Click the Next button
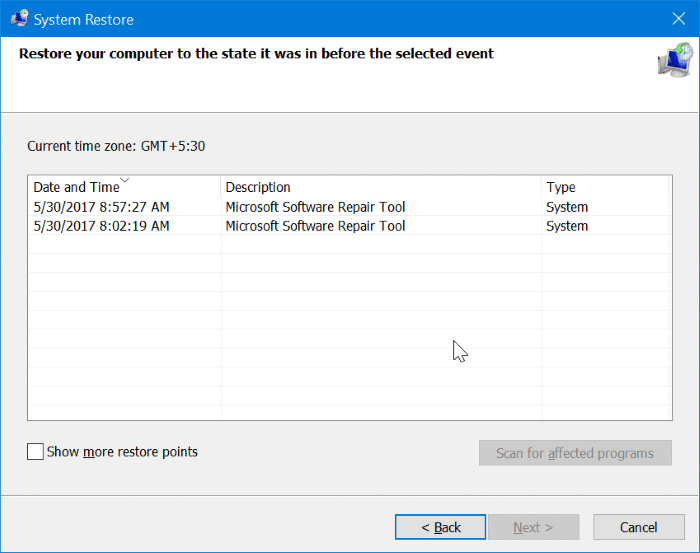700x553 pixels. pyautogui.click(x=533, y=527)
